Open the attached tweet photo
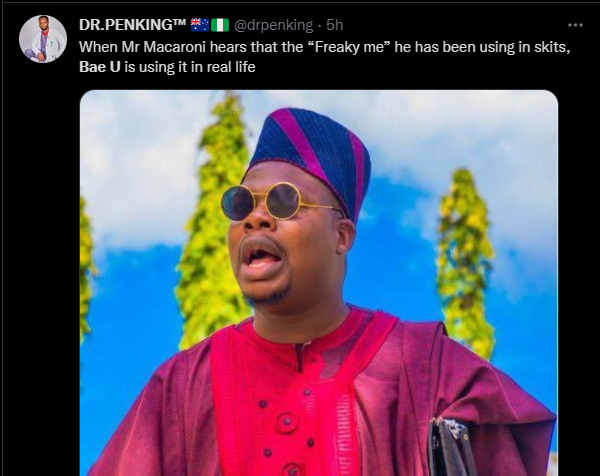600x476 pixels. [318, 283]
